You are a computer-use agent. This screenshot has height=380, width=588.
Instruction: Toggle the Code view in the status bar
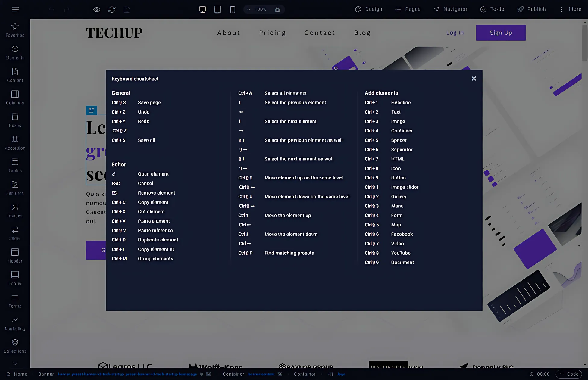coord(569,374)
